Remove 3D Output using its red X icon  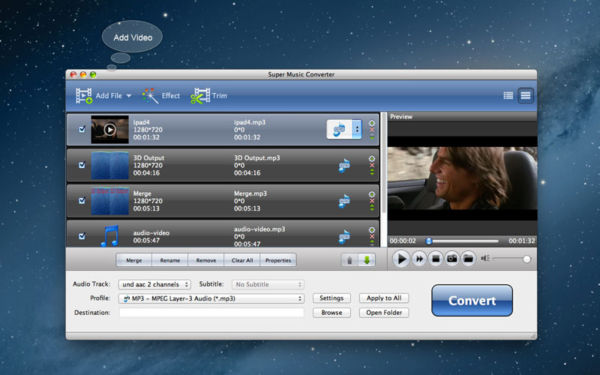click(x=372, y=165)
